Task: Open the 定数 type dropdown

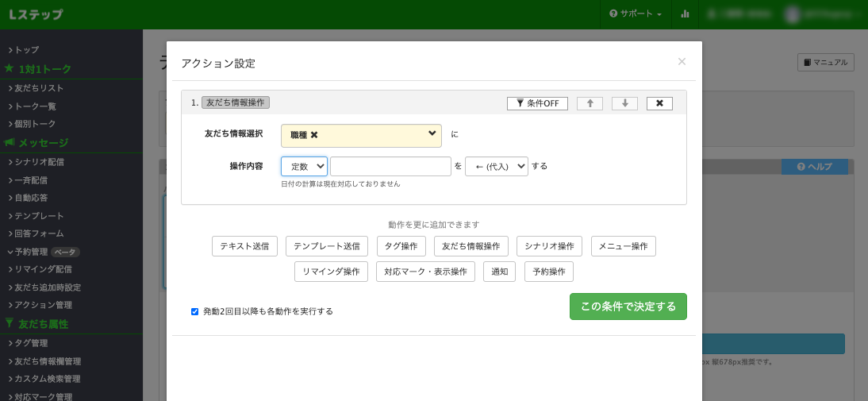Action: pyautogui.click(x=304, y=166)
